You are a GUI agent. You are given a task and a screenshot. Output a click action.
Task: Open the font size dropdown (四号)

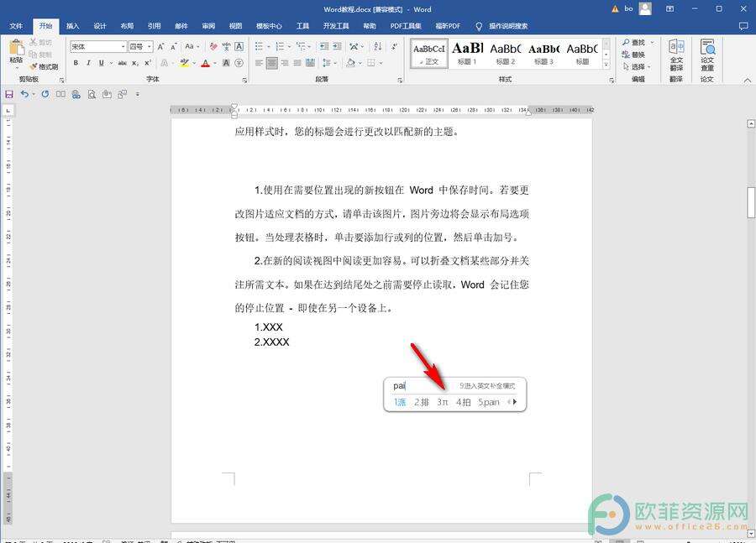coord(150,47)
